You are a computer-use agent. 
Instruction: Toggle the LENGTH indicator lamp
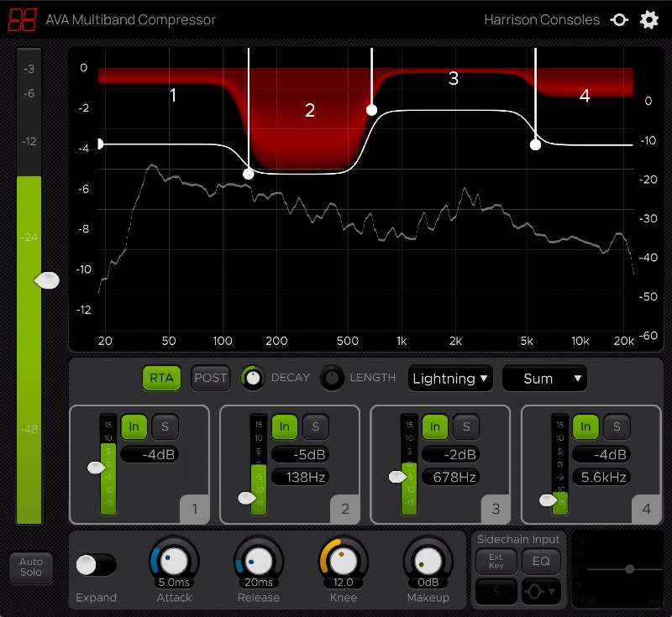coord(333,378)
